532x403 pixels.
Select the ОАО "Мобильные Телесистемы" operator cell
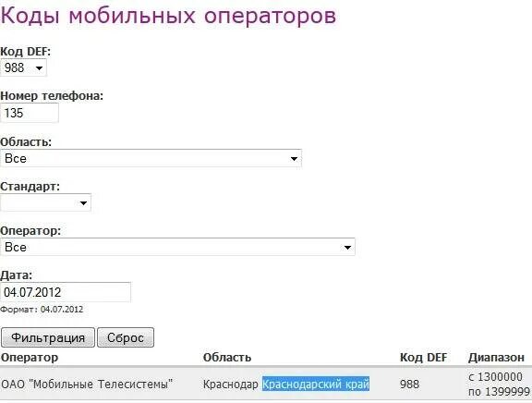(x=87, y=385)
